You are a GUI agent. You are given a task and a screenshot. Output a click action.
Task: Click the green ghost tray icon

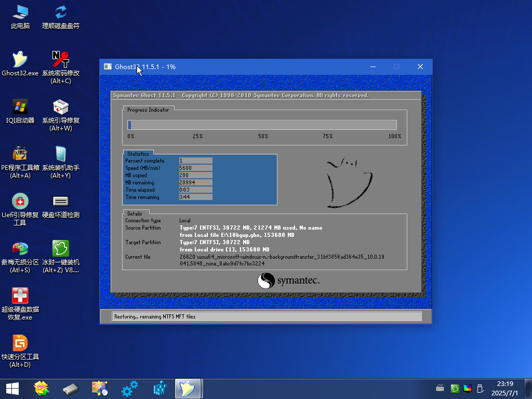[455, 388]
